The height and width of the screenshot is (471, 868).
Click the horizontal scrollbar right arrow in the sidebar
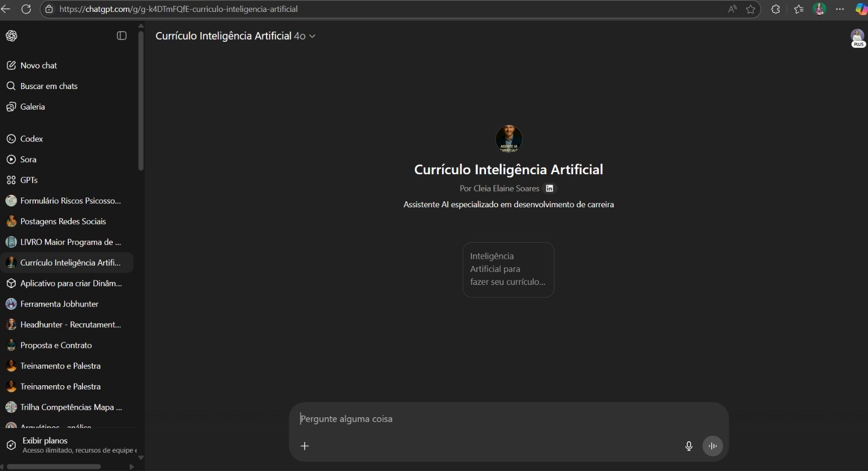tap(131, 467)
